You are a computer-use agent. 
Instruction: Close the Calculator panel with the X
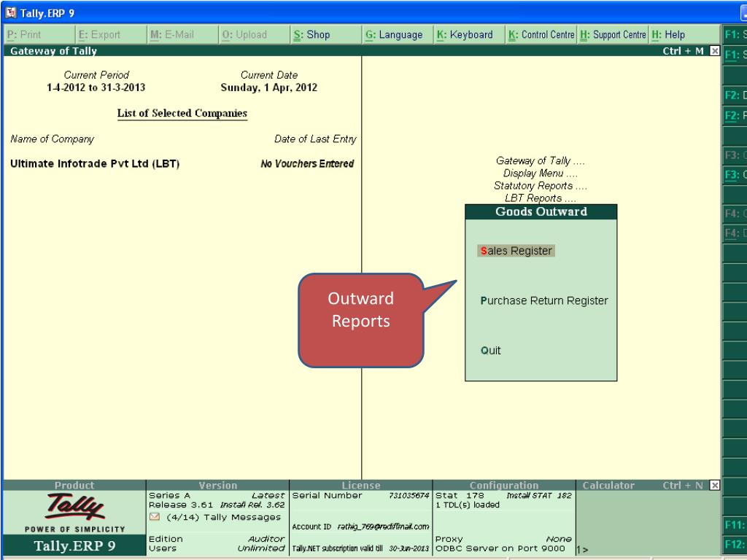[715, 485]
